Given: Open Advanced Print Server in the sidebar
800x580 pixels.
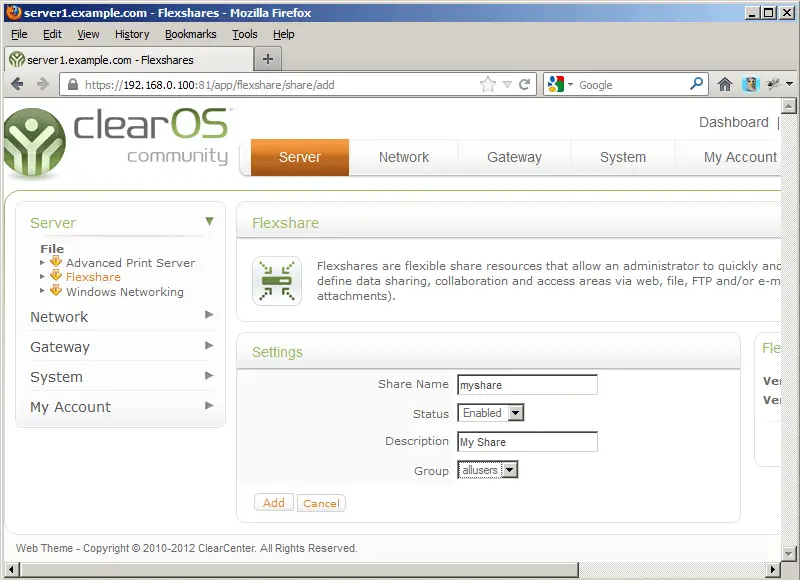Looking at the screenshot, I should coord(131,263).
